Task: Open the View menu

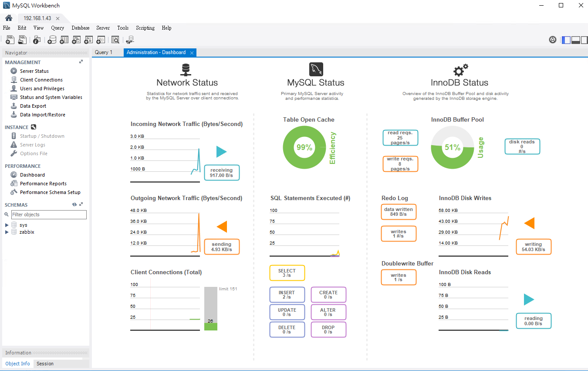Action: coord(38,28)
